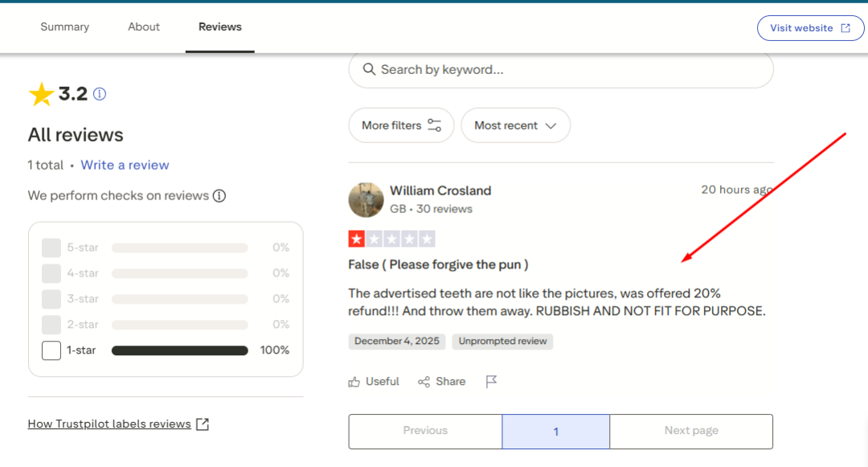The image size is (868, 467).
Task: Click info icon beside We perform checks on reviews
Action: pyautogui.click(x=219, y=196)
